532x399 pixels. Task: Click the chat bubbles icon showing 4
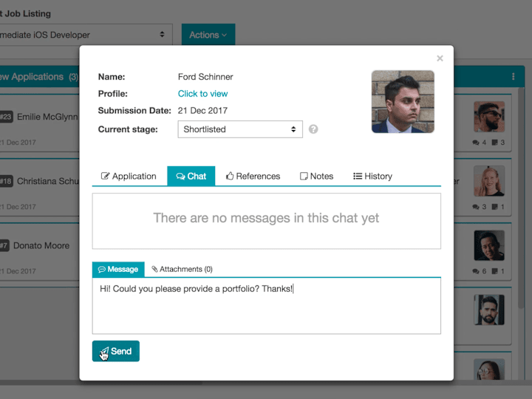click(x=476, y=143)
